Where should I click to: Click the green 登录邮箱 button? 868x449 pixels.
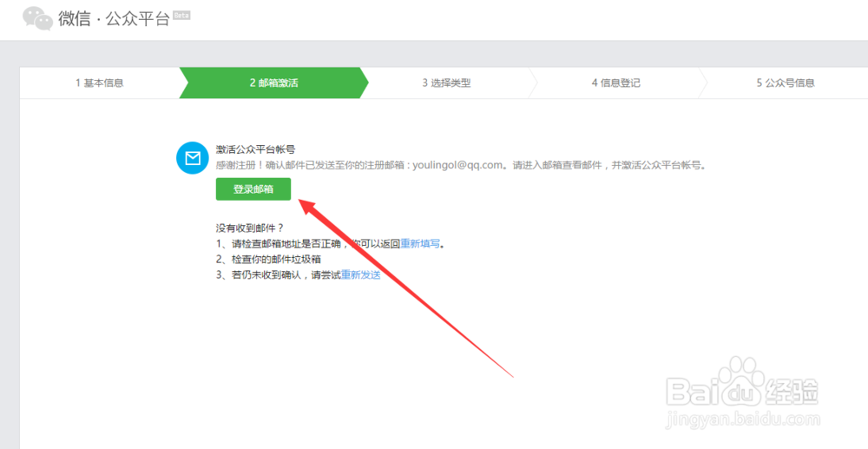pos(253,189)
